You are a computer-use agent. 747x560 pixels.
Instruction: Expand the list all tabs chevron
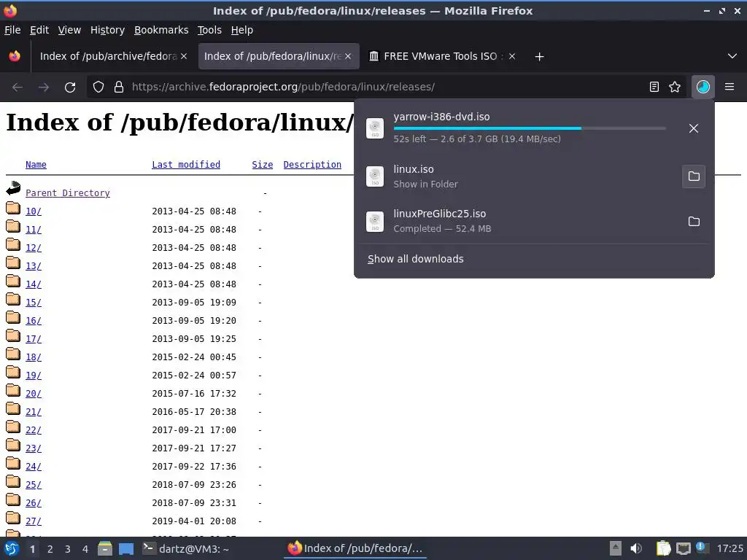[x=732, y=56]
